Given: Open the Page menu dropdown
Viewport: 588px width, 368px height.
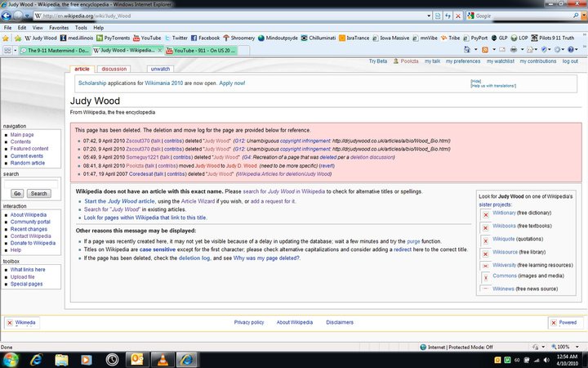Looking at the screenshot, I should point(532,50).
